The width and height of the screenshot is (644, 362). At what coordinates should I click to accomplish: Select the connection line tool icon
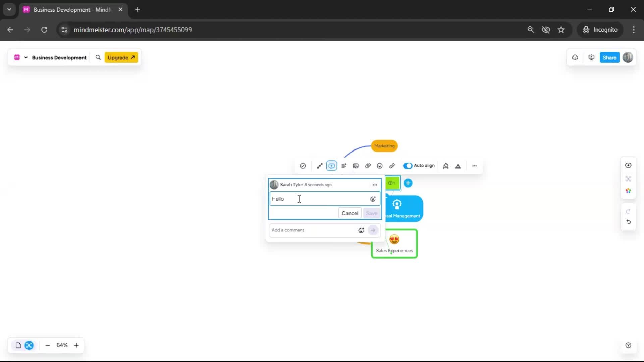point(320,166)
